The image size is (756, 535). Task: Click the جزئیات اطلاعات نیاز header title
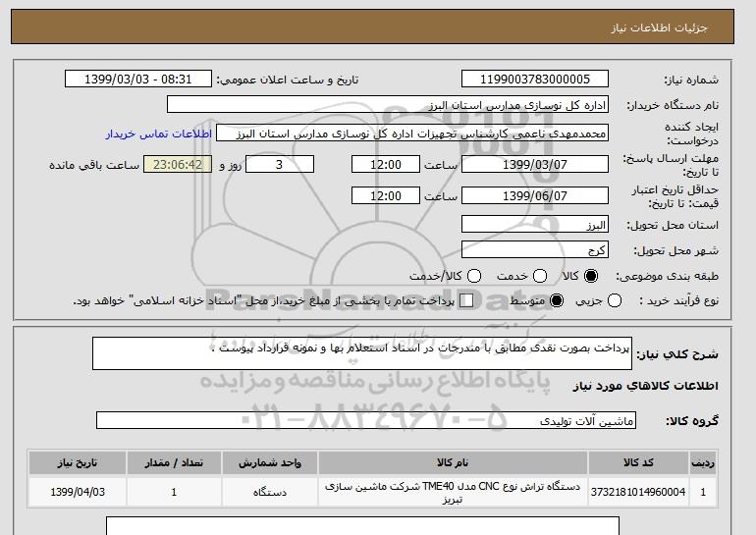click(659, 27)
